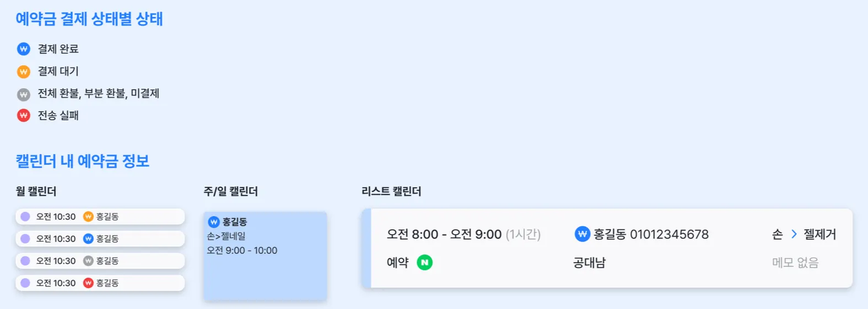Viewport: 868px width, 309px height.
Task: Click the red 전송 실패 won icon
Action: coord(23,115)
